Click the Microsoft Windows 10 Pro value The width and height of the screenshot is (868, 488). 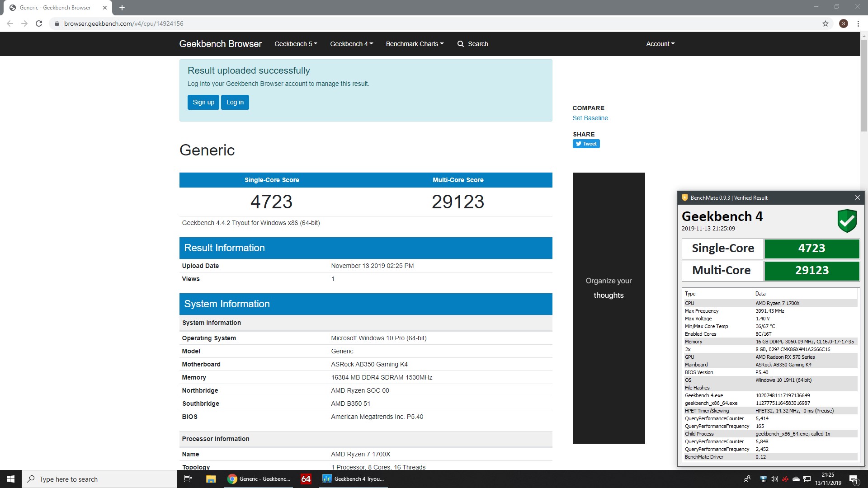[378, 338]
